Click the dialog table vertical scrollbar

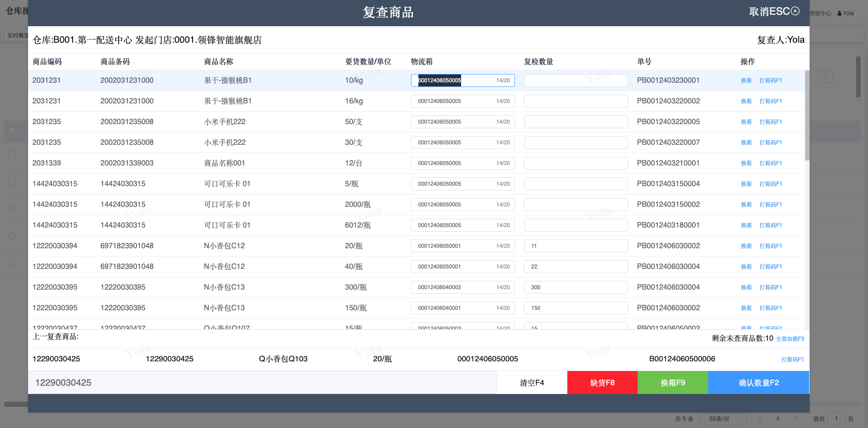pyautogui.click(x=807, y=115)
